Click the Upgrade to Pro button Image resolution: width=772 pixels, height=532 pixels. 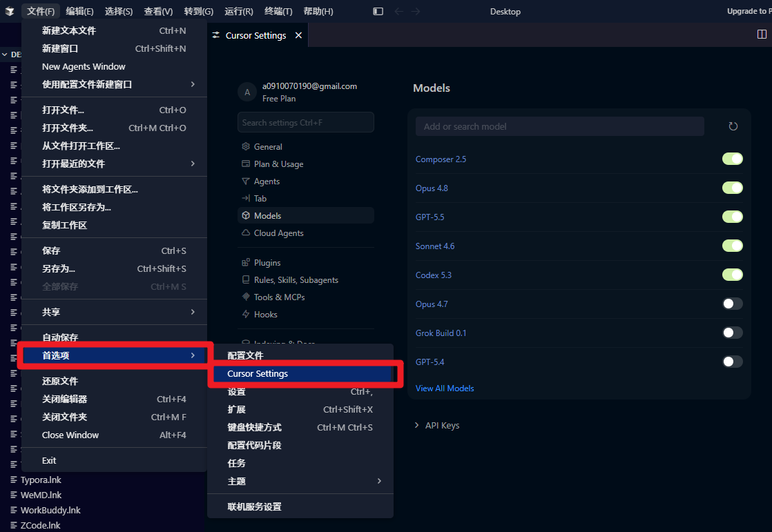[749, 11]
